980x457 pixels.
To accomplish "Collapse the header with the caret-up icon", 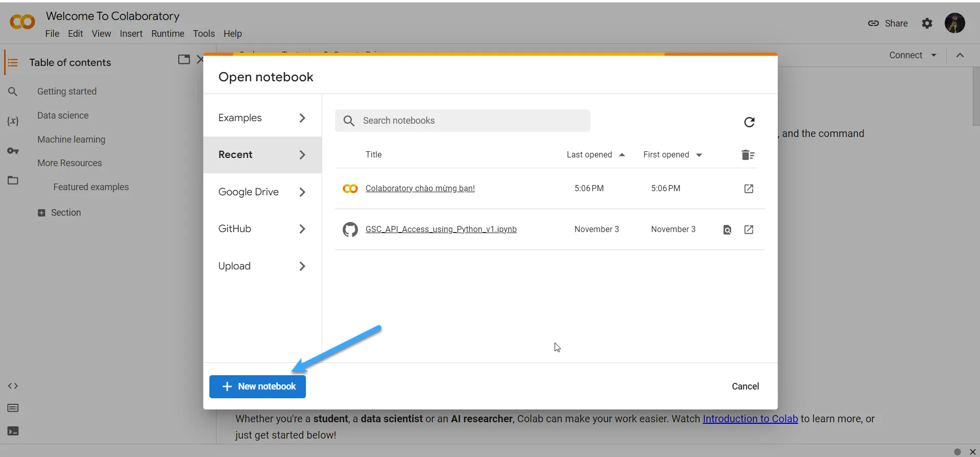I will point(960,55).
